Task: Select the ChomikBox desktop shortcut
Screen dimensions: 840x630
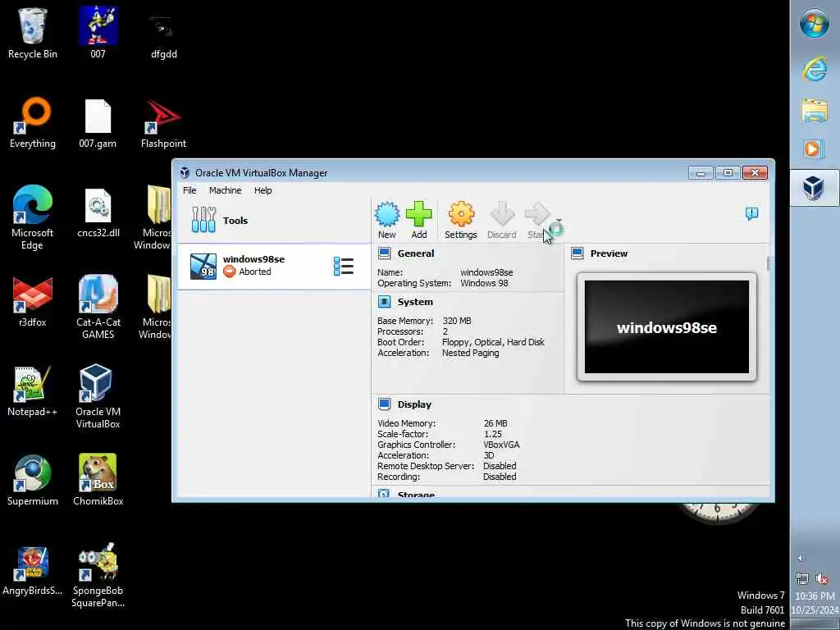Action: point(98,481)
